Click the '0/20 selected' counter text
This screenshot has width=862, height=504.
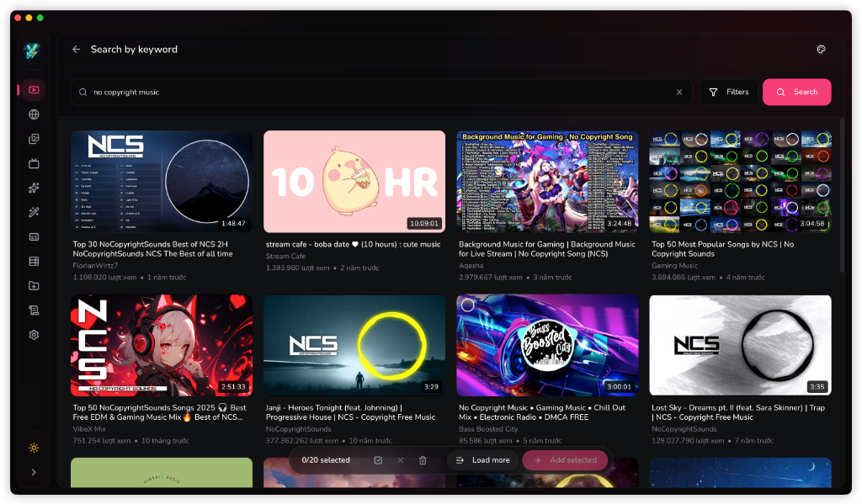coord(326,460)
